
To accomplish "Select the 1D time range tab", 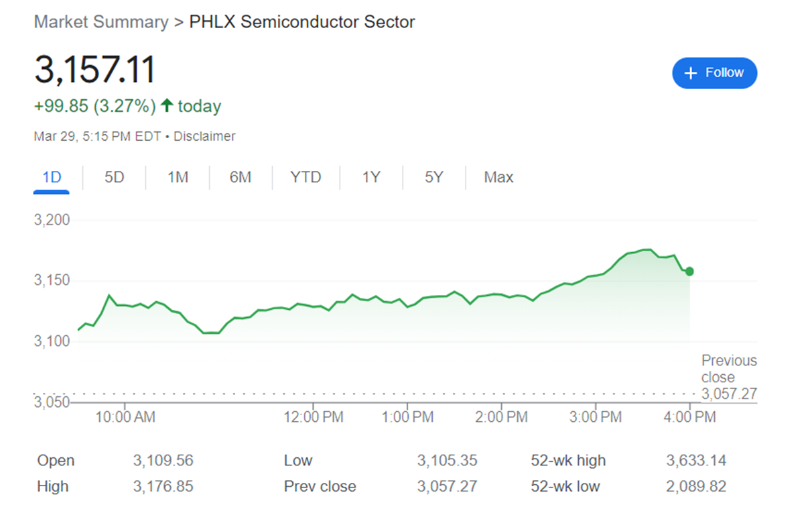I will (x=52, y=178).
